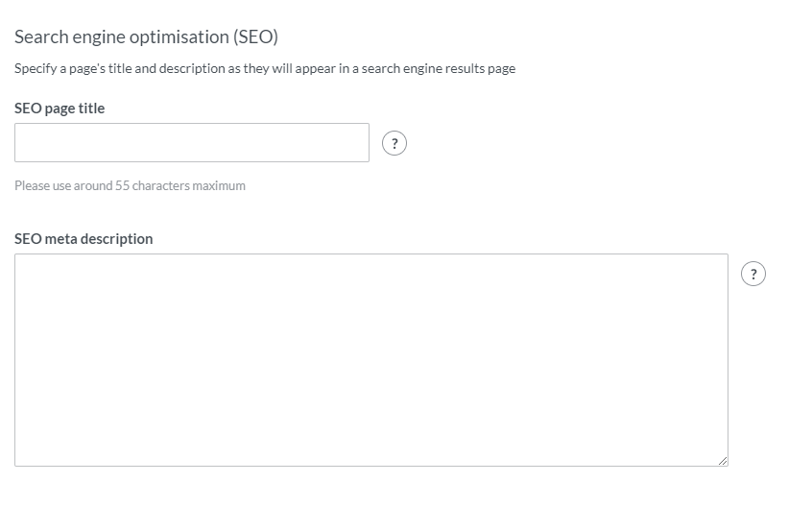The height and width of the screenshot is (507, 812).
Task: Click the Search engine optimisation (SEO) heading
Action: pos(146,37)
